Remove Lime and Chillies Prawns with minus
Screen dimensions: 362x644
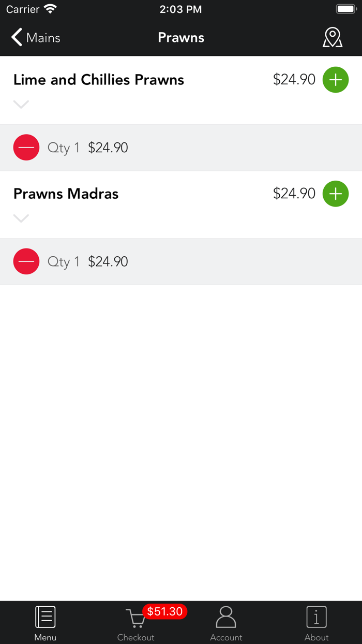[26, 148]
